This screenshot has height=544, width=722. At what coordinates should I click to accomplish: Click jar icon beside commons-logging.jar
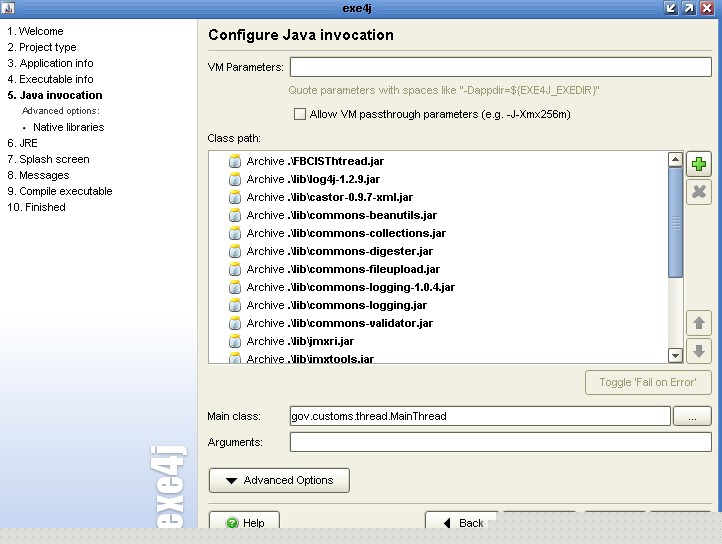[x=235, y=305]
